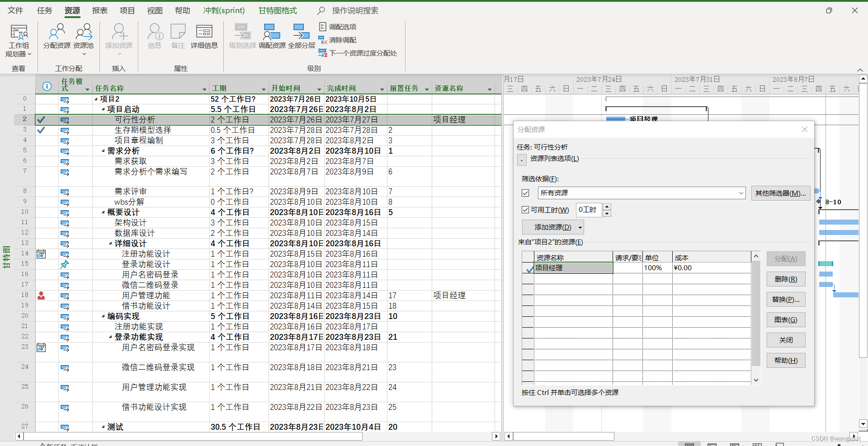This screenshot has width=868, height=446.
Task: Close the 分配资源 dialog with X
Action: (805, 129)
